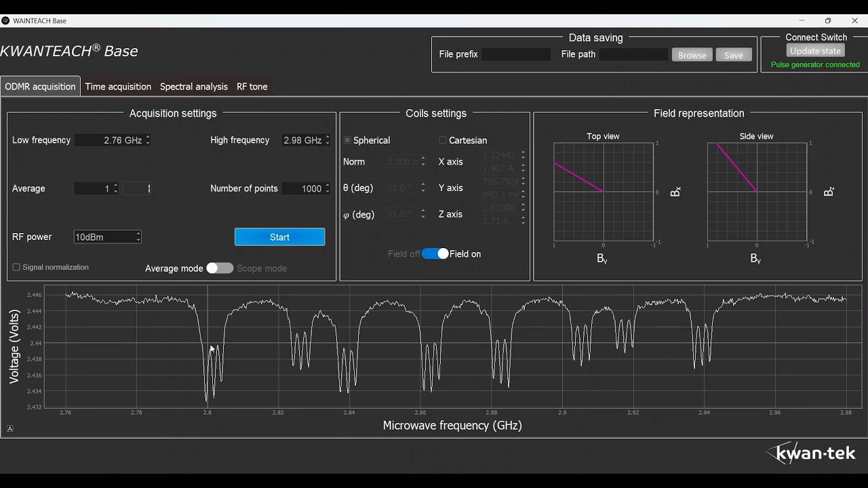868x488 pixels.
Task: Click the File prefix input field
Action: coord(516,54)
